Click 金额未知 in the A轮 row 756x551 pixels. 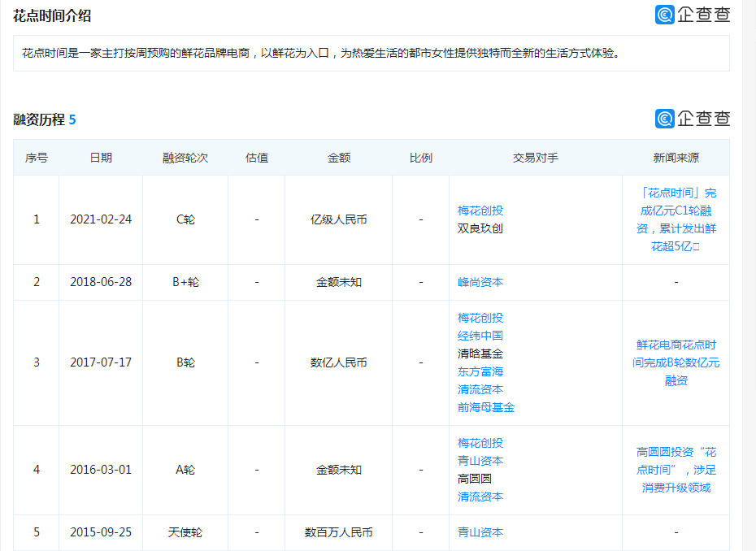338,470
